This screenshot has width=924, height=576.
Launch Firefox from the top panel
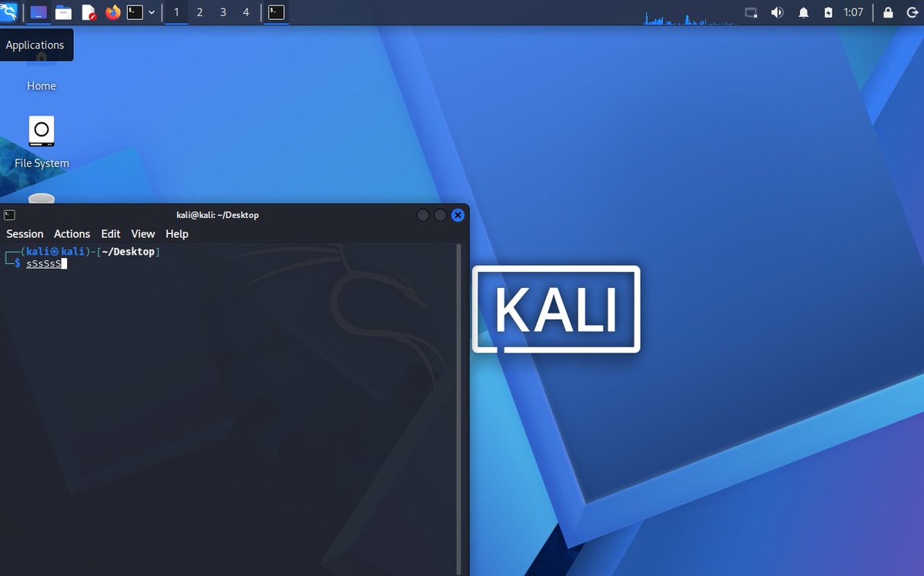(113, 12)
